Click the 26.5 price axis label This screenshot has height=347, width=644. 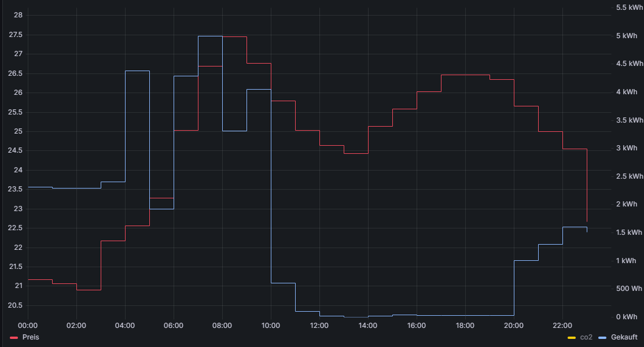[x=16, y=73]
